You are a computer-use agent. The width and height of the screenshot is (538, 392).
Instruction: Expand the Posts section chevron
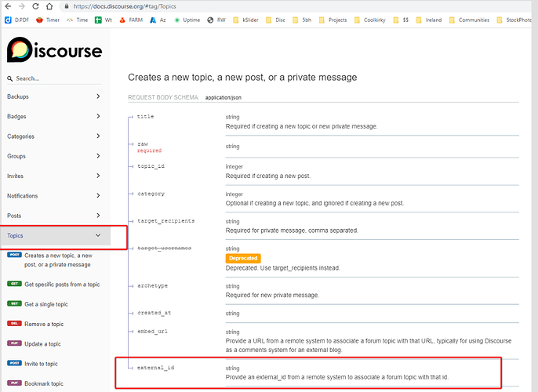[98, 216]
